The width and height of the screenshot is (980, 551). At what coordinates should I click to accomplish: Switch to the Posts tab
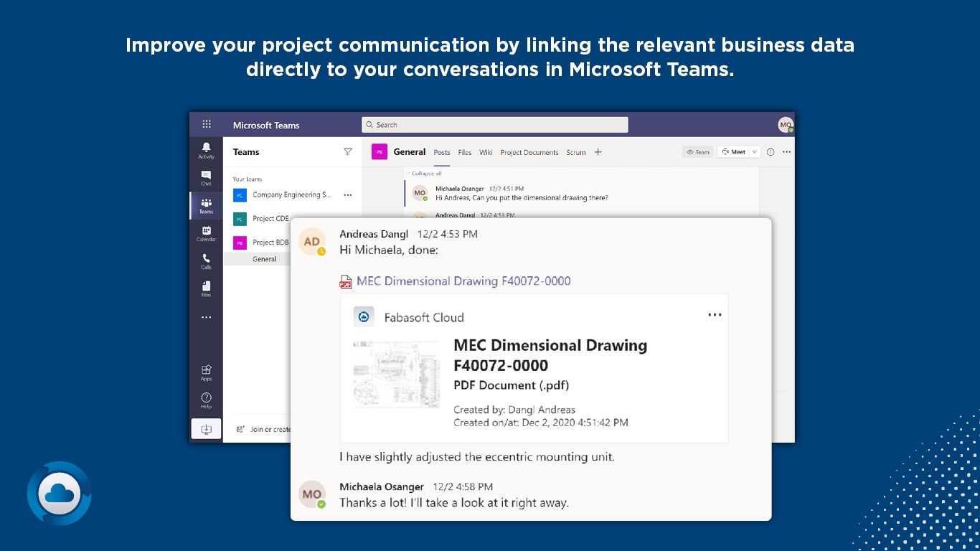pos(442,152)
